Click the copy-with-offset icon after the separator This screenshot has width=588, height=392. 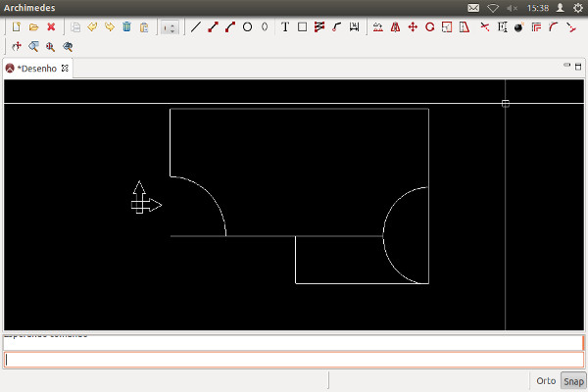[x=378, y=27]
